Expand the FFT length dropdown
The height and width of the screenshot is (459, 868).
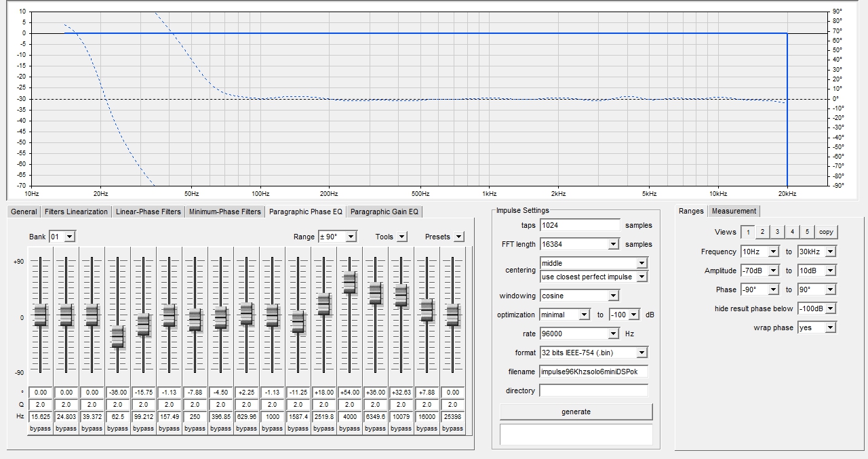click(x=613, y=244)
